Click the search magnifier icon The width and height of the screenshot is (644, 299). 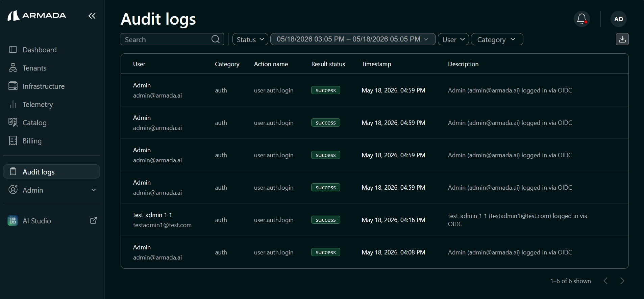tap(216, 39)
